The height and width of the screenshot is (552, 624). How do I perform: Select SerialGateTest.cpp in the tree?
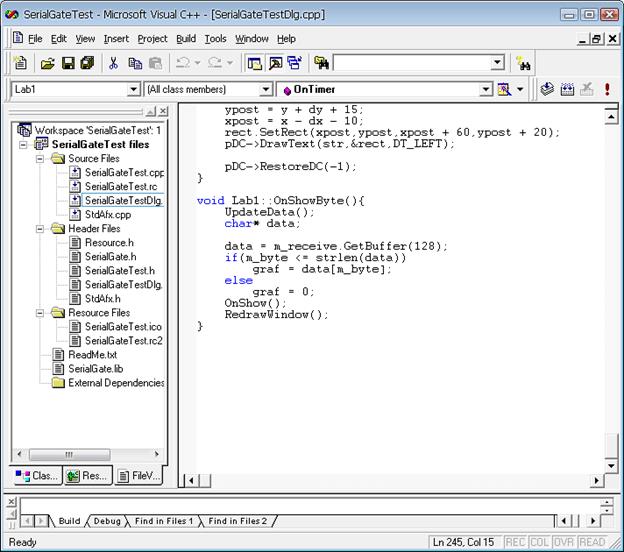[x=124, y=173]
